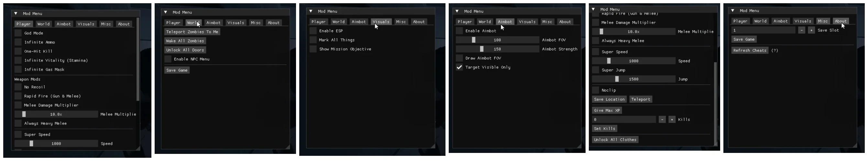Turn on the Noclip checkbox
The width and height of the screenshot is (868, 161).
tap(595, 90)
